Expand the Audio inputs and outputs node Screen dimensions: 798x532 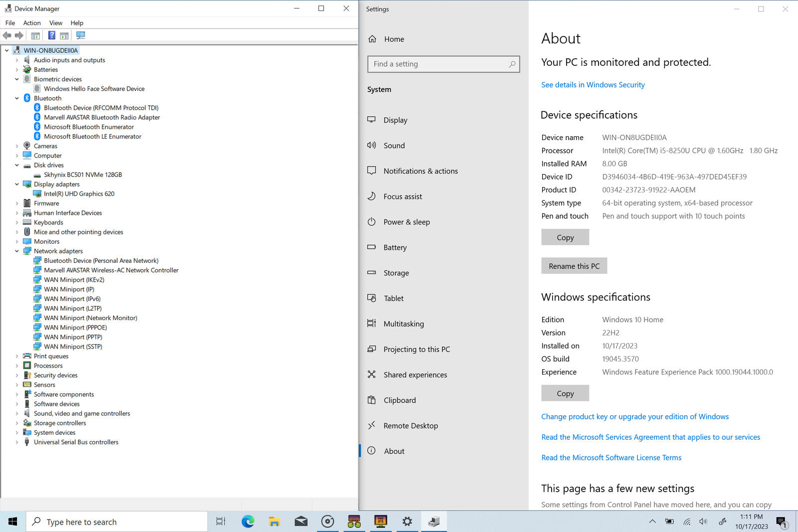coord(16,60)
